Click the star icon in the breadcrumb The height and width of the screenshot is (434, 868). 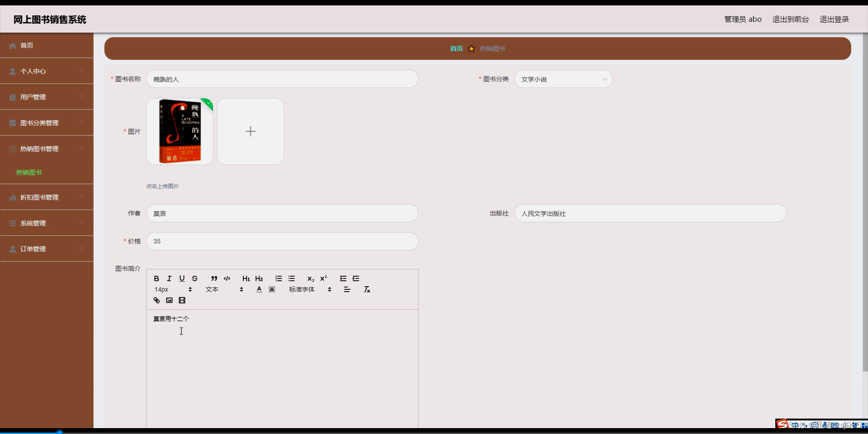point(472,48)
